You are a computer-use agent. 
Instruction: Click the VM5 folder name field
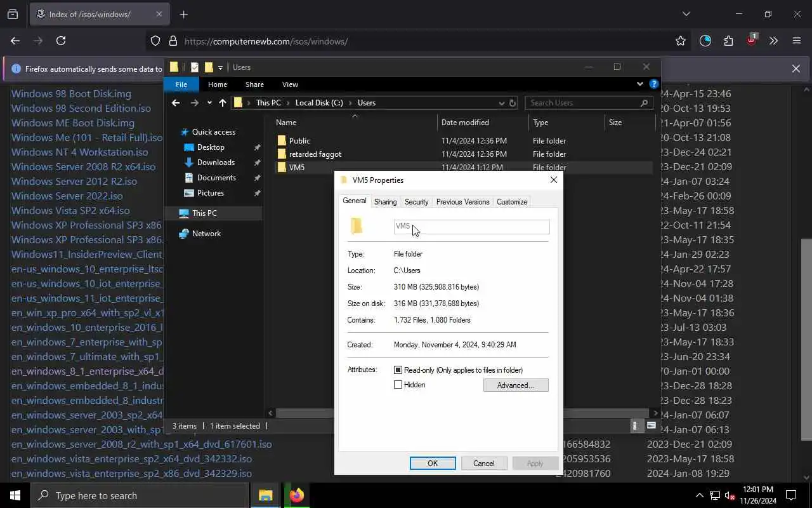(471, 227)
